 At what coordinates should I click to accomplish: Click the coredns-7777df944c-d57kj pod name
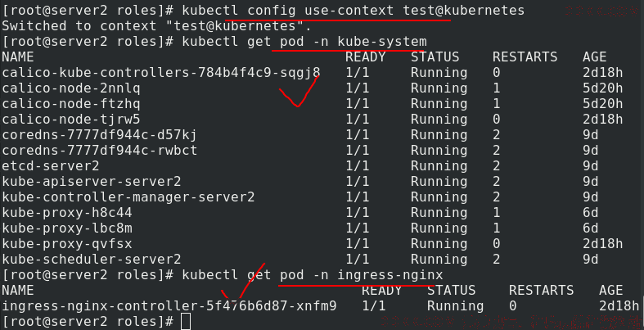pyautogui.click(x=99, y=135)
